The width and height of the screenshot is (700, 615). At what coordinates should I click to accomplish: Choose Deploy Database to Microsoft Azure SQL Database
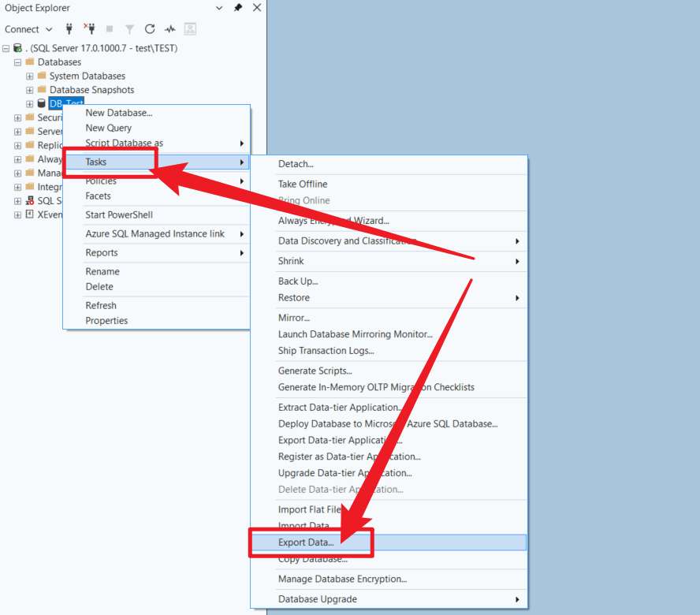click(x=389, y=424)
